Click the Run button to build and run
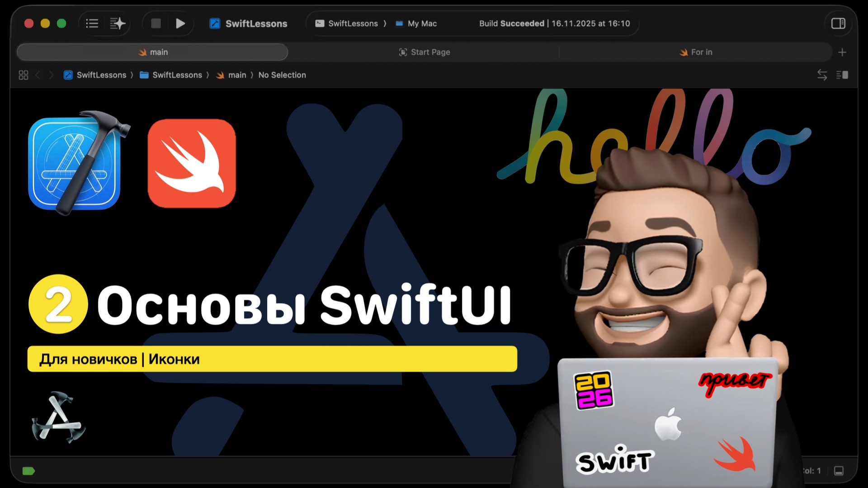Viewport: 868px width, 488px height. pyautogui.click(x=180, y=23)
